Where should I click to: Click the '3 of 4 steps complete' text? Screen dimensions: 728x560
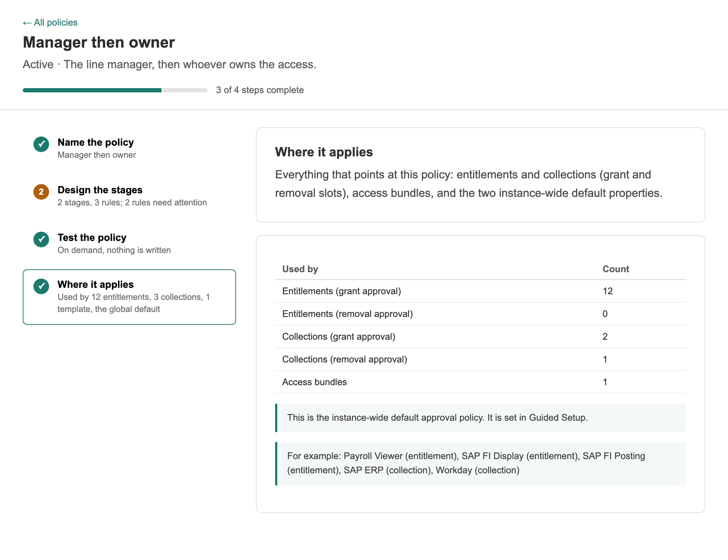pyautogui.click(x=260, y=90)
